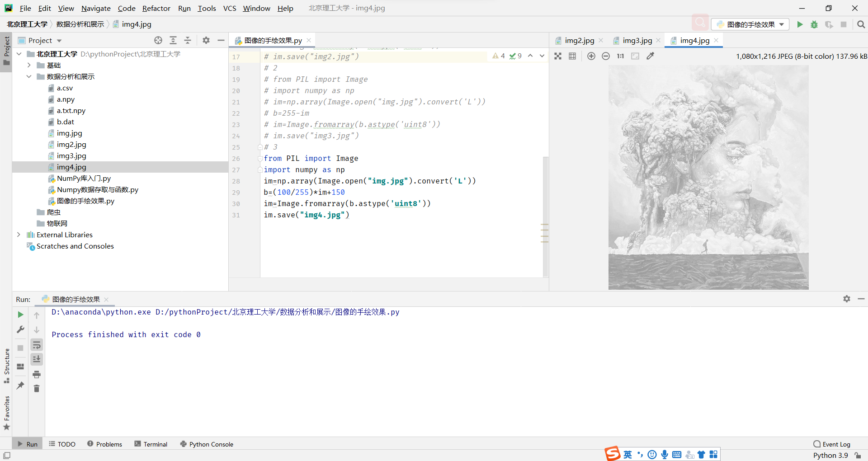Close the img4.jpg tab
This screenshot has height=461, width=868.
(x=716, y=40)
